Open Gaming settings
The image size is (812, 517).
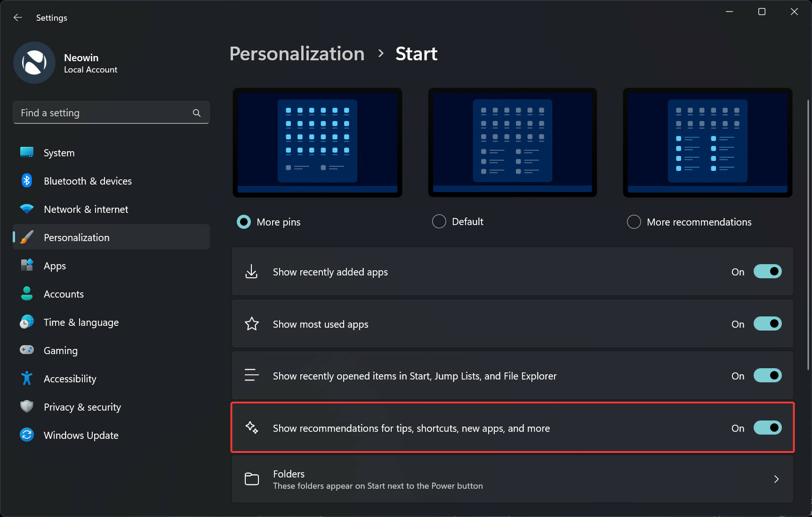click(61, 350)
